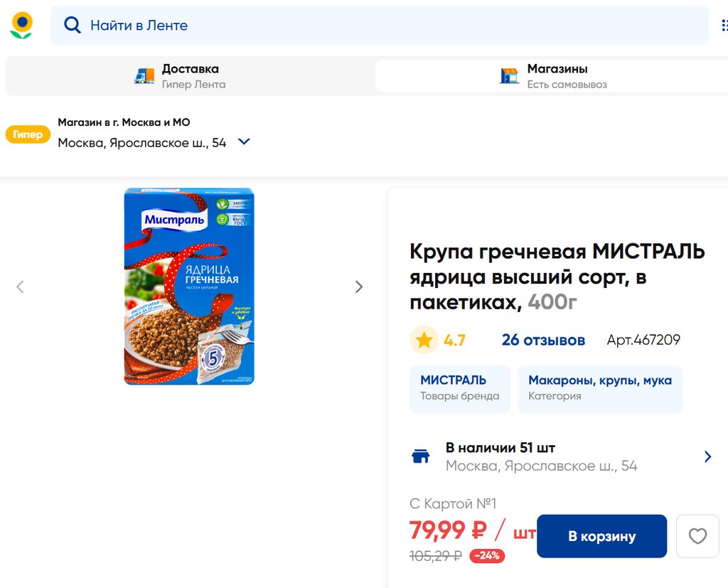Show the previous product image
The height and width of the screenshot is (588, 728).
[x=20, y=287]
